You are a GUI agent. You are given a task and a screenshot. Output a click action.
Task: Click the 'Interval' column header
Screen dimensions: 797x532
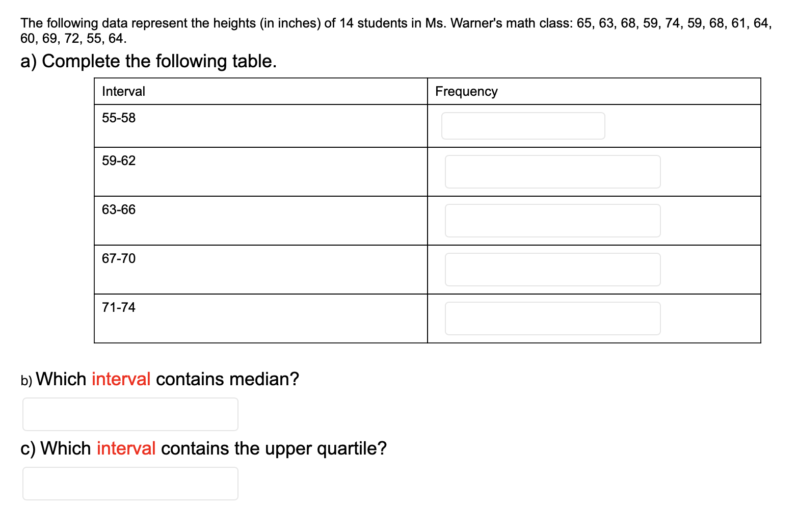123,91
